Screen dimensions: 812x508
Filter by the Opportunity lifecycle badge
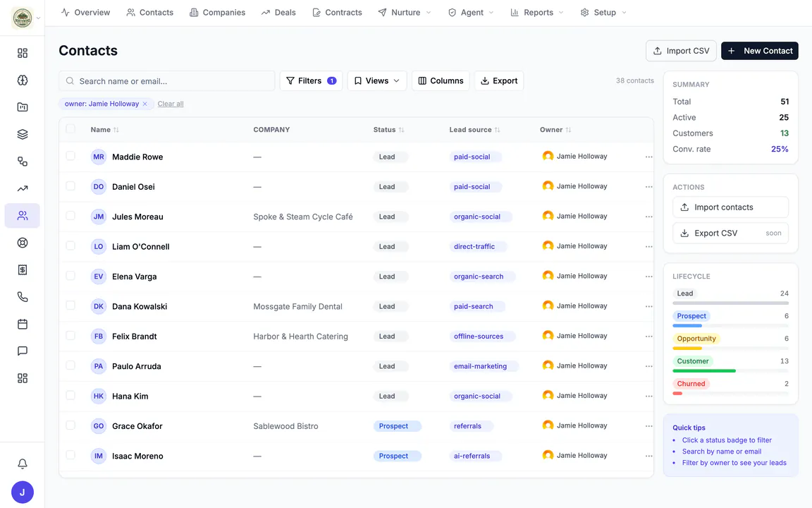coord(696,339)
